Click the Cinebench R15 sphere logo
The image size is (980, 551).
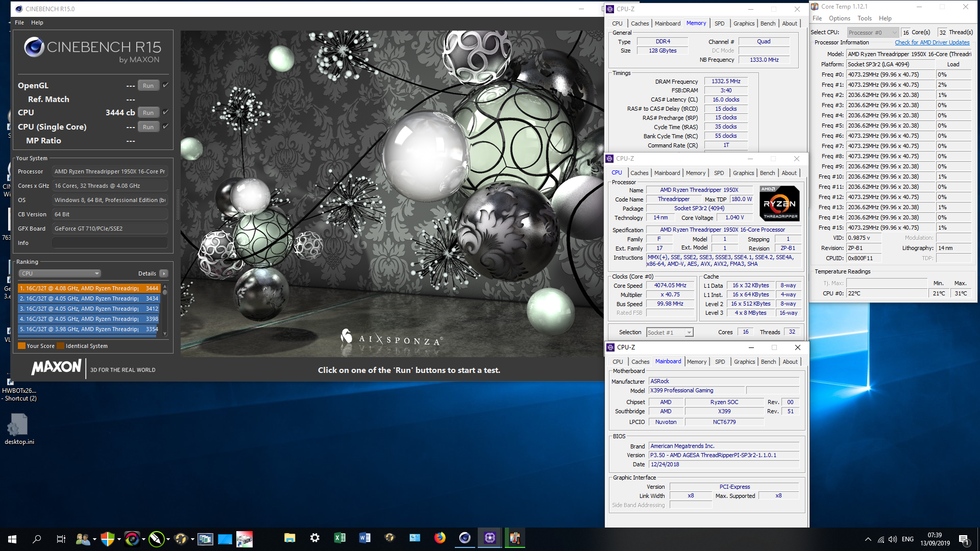pos(34,47)
